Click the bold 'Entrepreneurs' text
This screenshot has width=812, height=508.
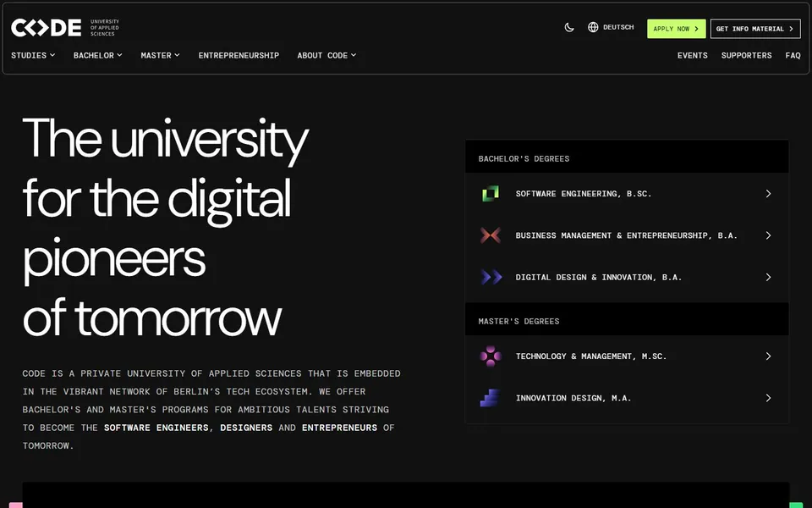tap(340, 428)
